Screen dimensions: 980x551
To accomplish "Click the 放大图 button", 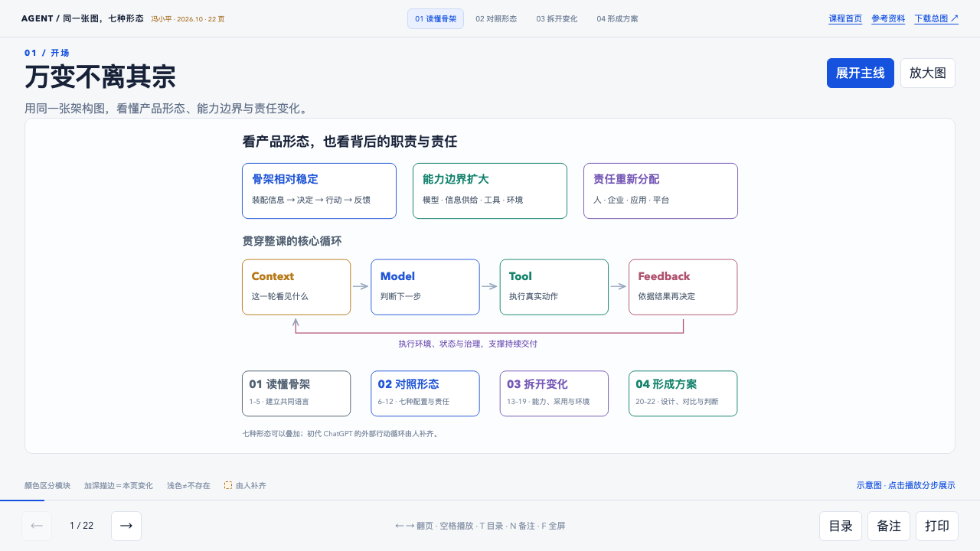I will (928, 73).
